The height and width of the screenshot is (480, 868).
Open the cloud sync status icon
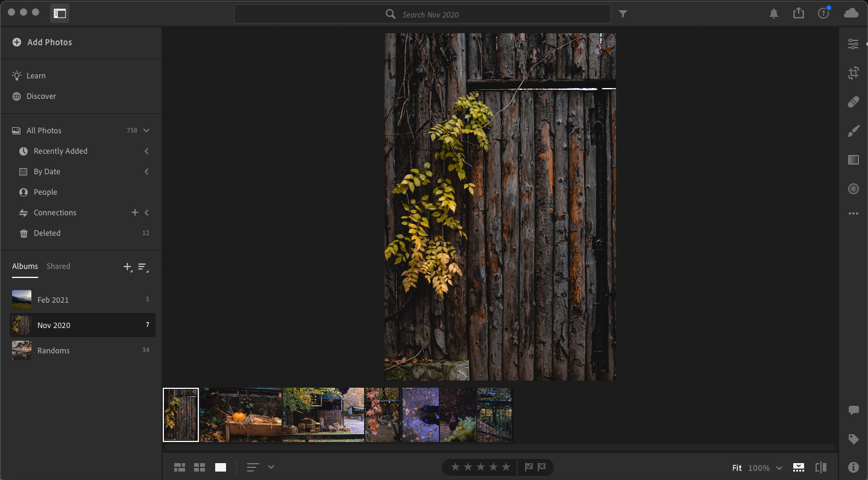point(851,13)
